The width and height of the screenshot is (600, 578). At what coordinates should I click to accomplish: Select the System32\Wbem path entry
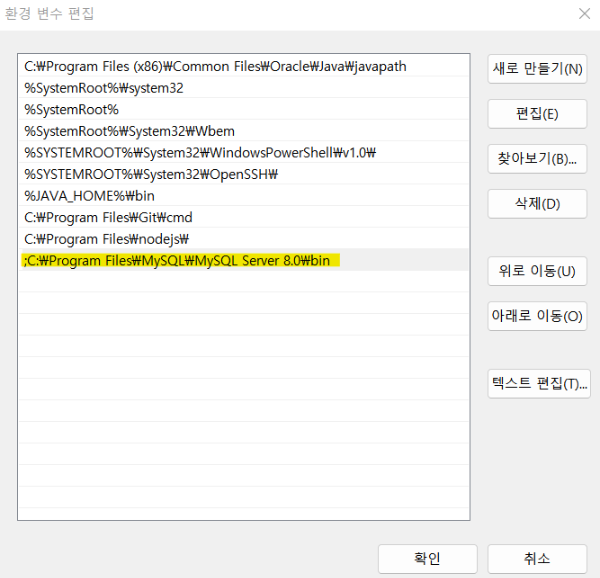tap(244, 131)
